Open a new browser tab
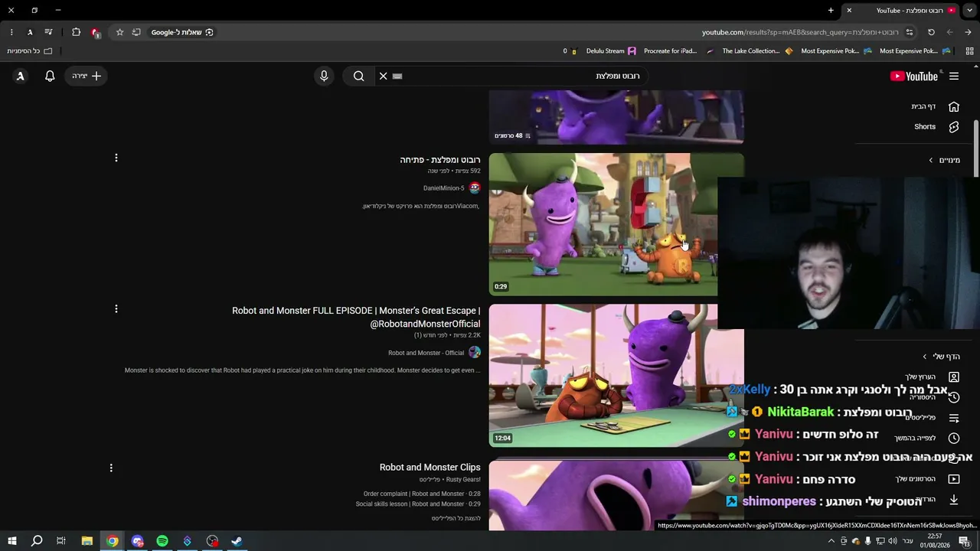This screenshot has height=551, width=980. pos(831,10)
